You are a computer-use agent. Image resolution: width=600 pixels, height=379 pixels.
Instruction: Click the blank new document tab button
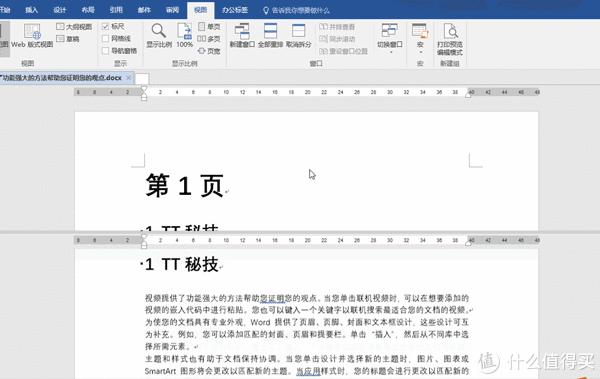142,78
